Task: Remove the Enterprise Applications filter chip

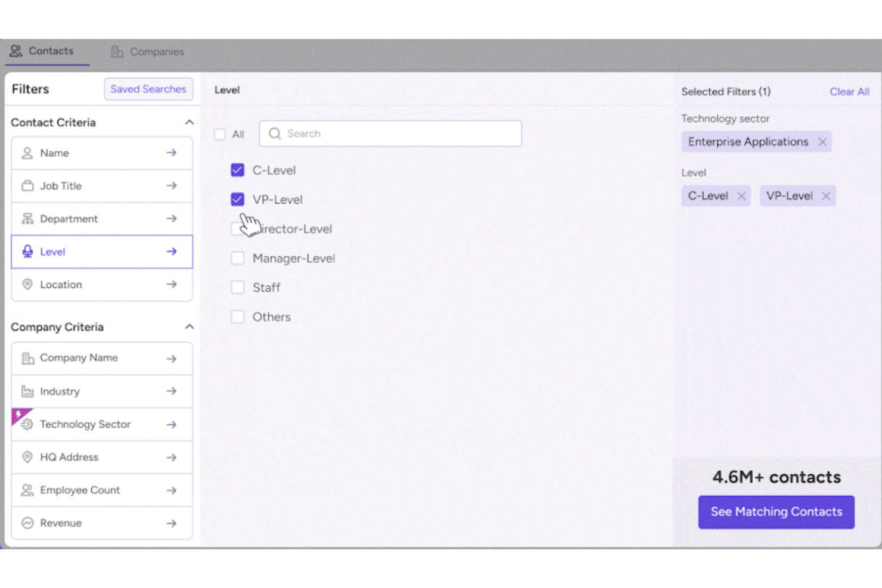Action: [x=822, y=142]
